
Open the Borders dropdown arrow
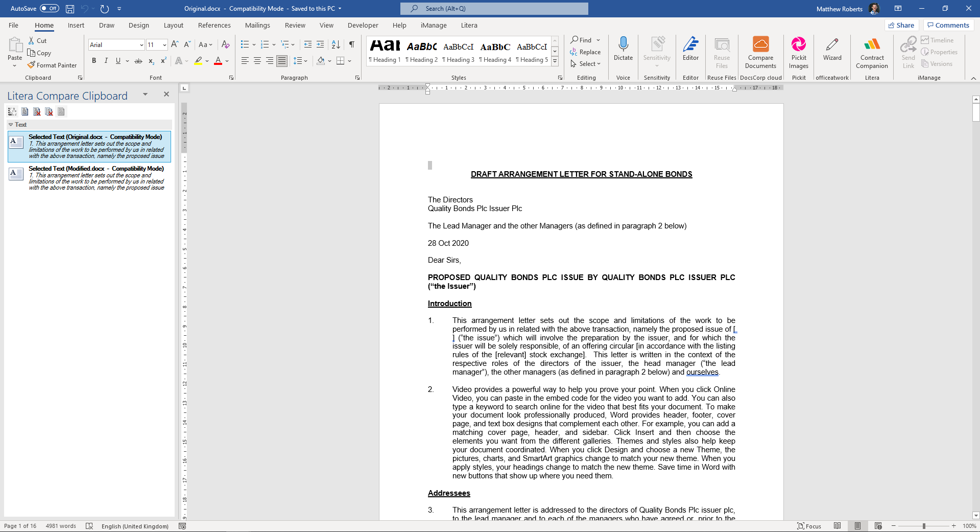(x=350, y=61)
